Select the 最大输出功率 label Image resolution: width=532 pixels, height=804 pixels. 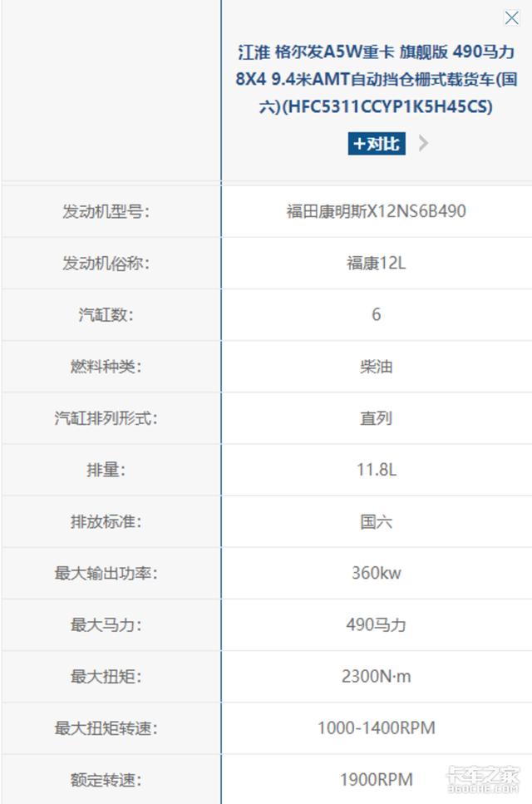pos(106,573)
